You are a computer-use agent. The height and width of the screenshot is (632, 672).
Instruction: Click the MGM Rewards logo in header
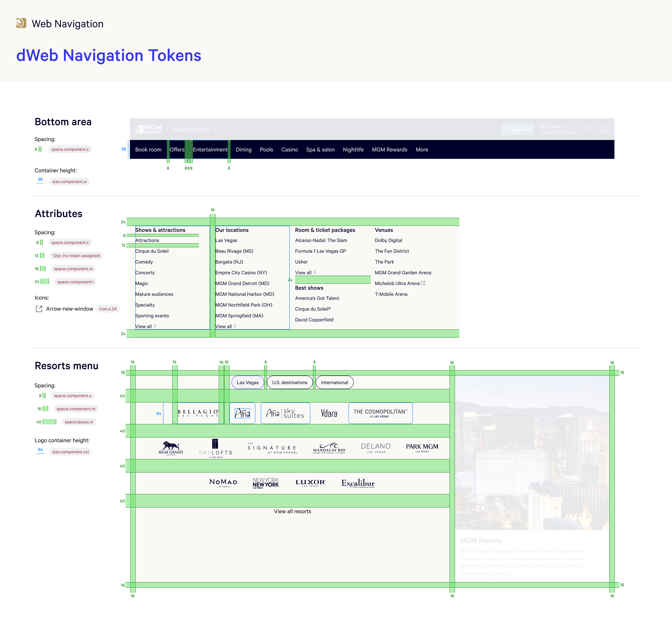pos(148,129)
